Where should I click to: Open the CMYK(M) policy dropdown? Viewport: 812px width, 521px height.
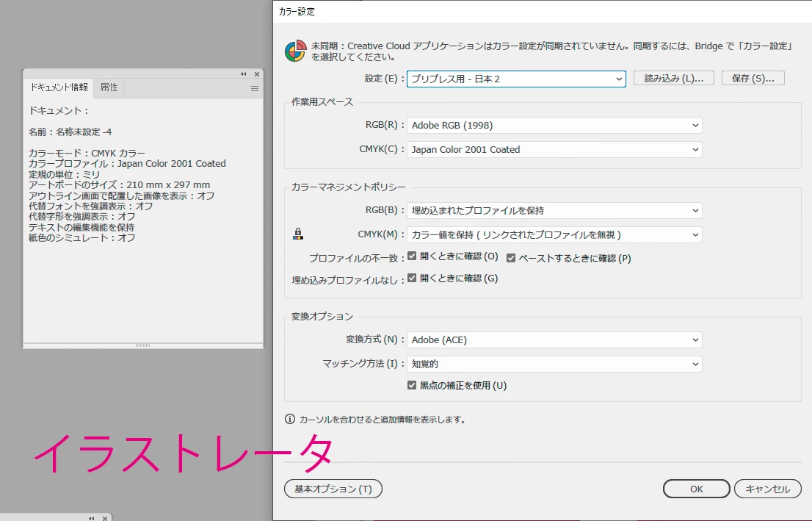(x=554, y=235)
